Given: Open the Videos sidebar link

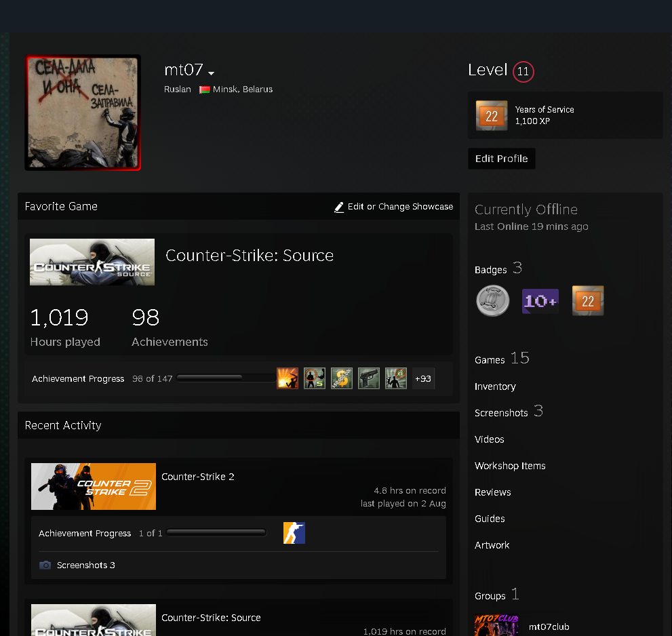Looking at the screenshot, I should point(489,439).
